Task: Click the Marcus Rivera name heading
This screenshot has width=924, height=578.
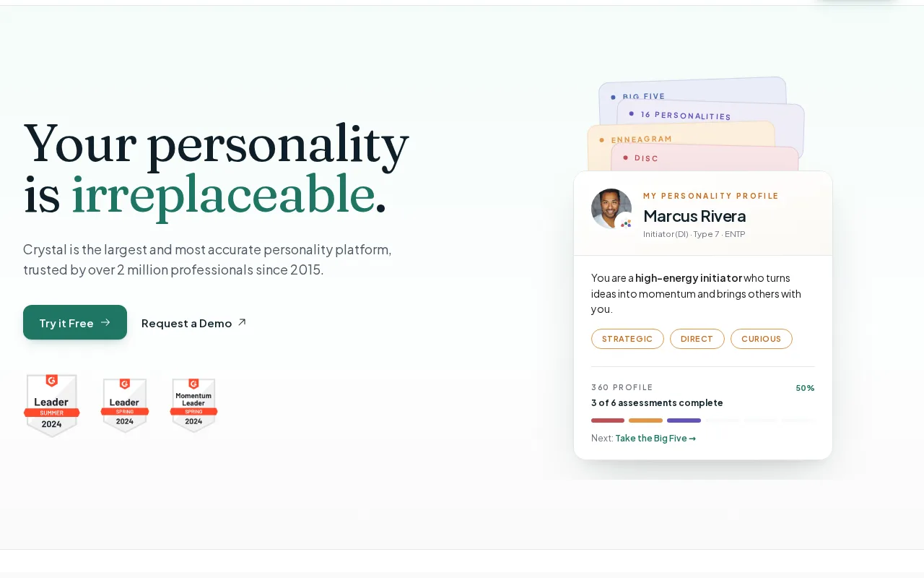Action: click(x=694, y=216)
